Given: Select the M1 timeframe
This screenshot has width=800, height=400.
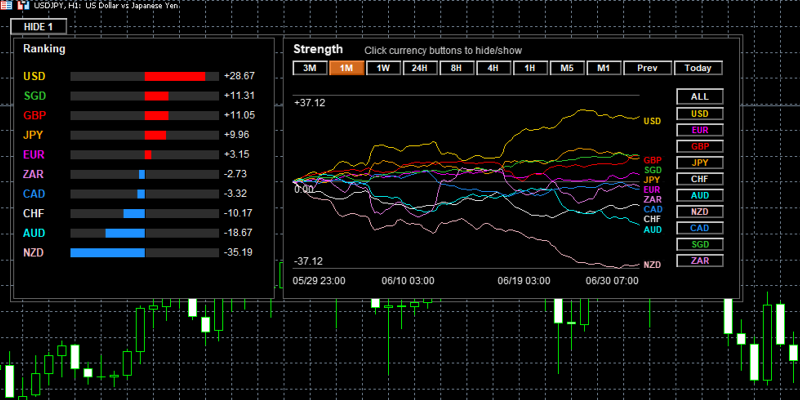Looking at the screenshot, I should tap(604, 68).
